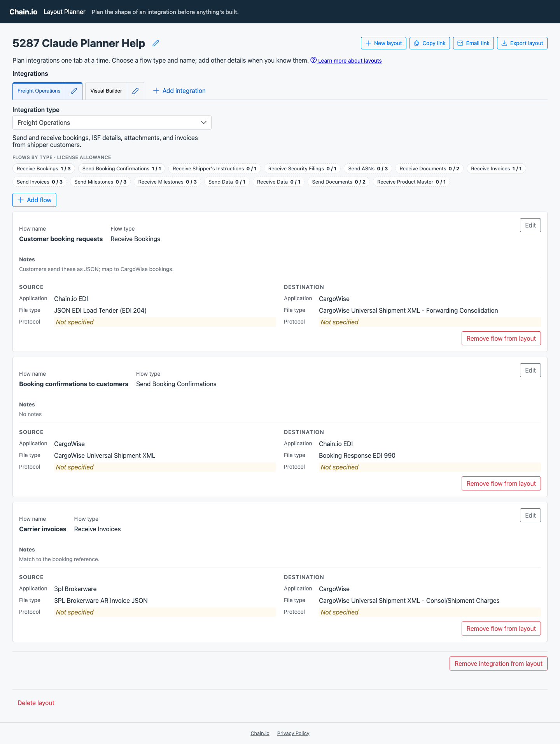560x744 pixels.
Task: Click the Integration type chevron arrow
Action: click(204, 123)
